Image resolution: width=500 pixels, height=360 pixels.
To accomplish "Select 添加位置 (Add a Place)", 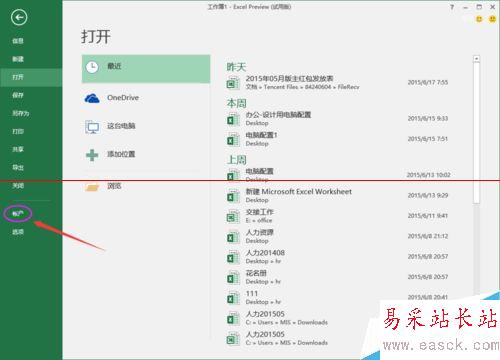I will 121,154.
